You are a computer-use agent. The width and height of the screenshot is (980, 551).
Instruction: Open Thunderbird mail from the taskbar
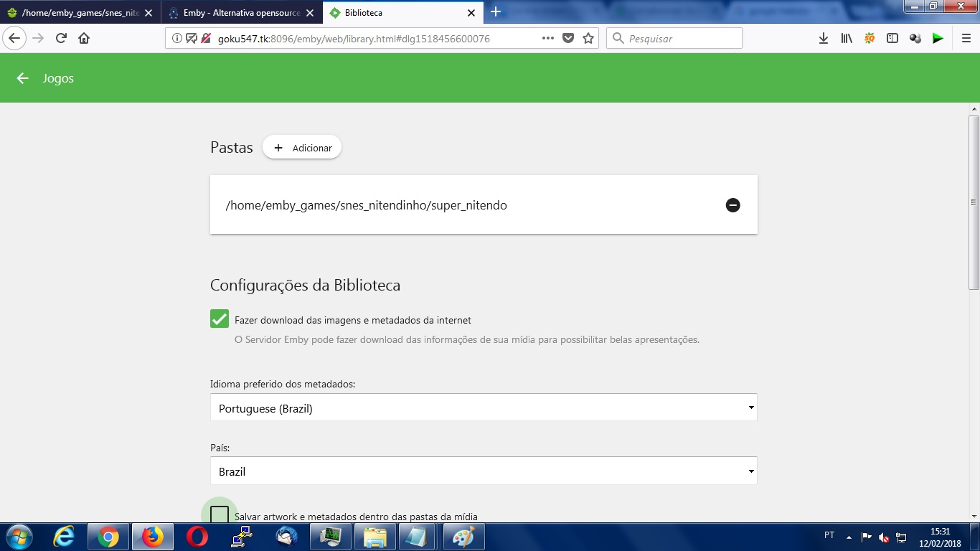coord(286,537)
